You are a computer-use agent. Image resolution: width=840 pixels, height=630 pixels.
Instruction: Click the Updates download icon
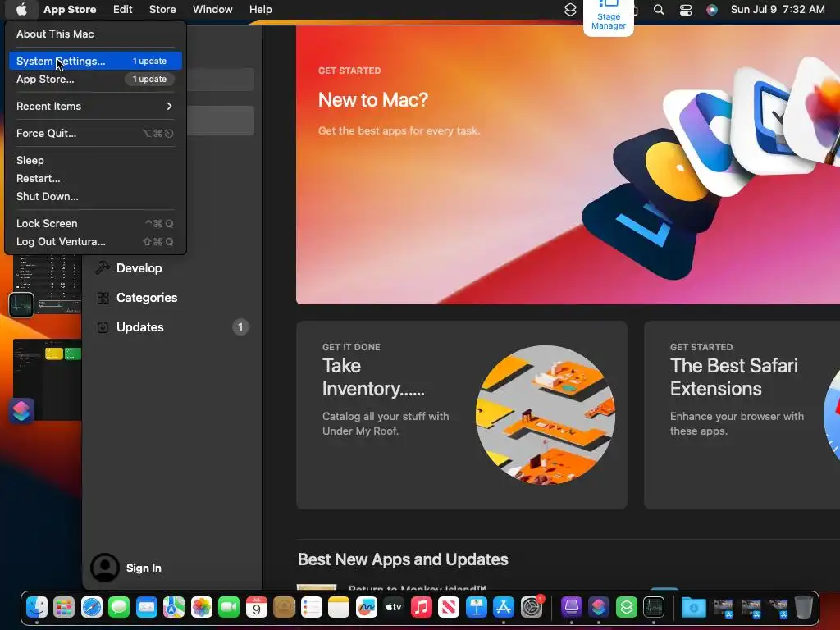103,327
